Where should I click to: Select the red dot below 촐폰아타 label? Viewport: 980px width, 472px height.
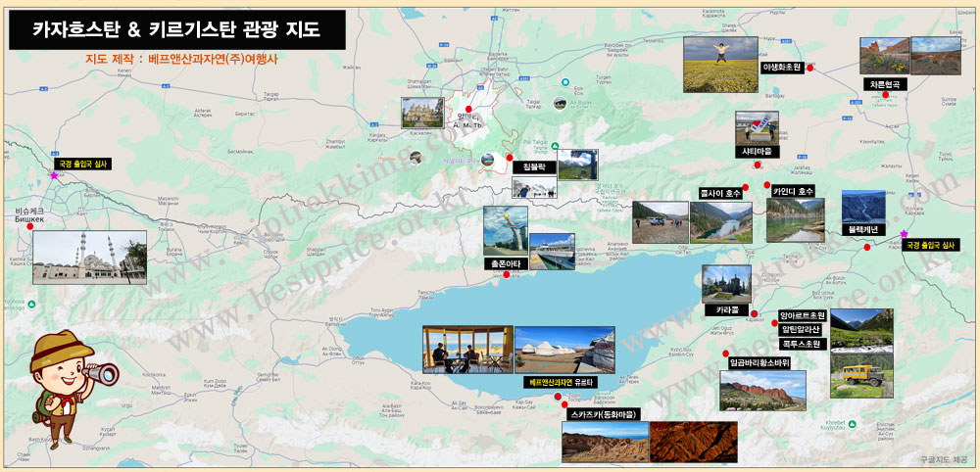pyautogui.click(x=507, y=275)
